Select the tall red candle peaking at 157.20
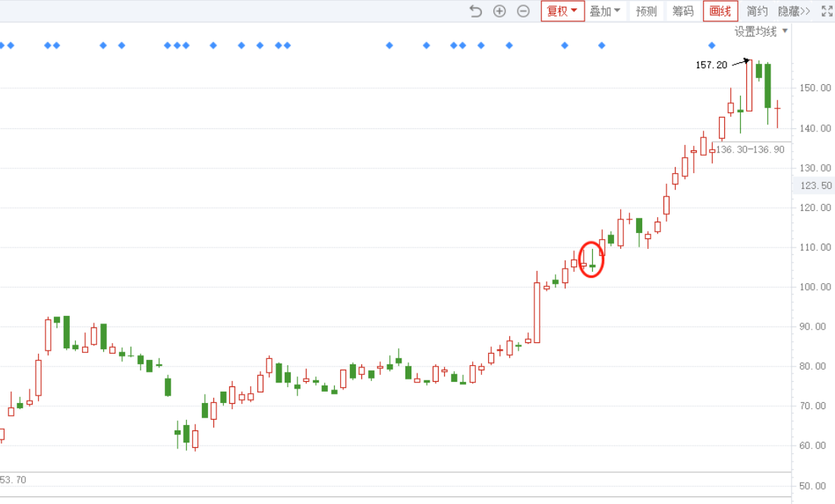835x504 pixels. [x=749, y=85]
